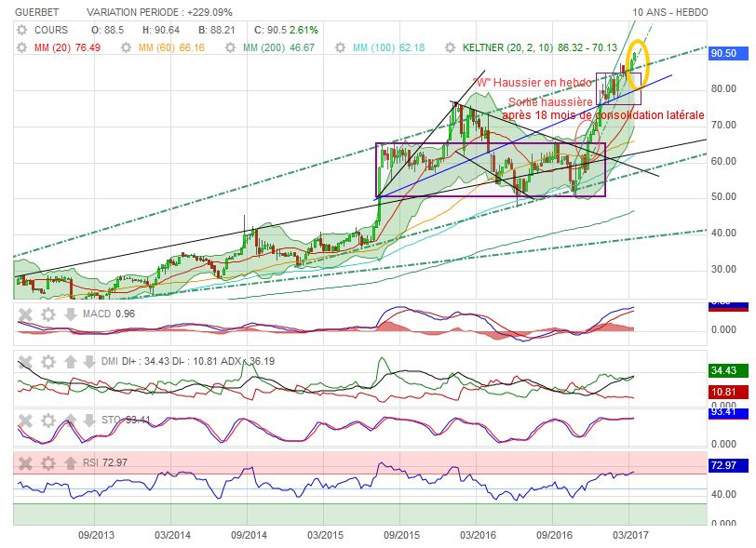This screenshot has width=756, height=548.
Task: Click the 03/2017 date axis label
Action: pos(630,536)
